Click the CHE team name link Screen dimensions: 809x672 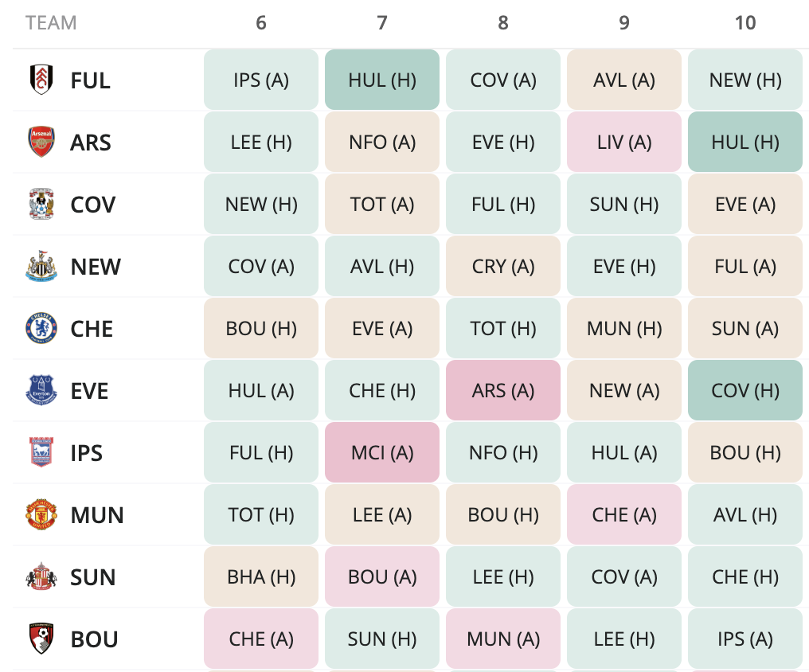[x=92, y=329]
